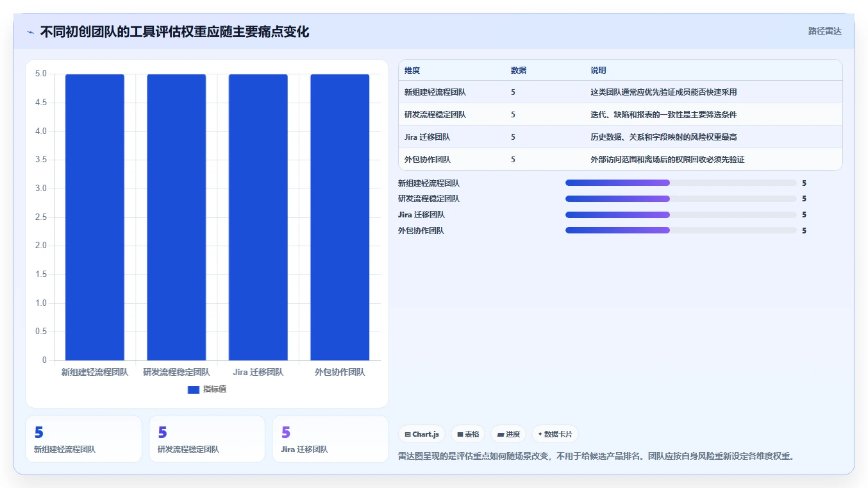Click x-axis label 新组建轻流程团队
Viewport: 868px width, 488px height.
point(95,372)
